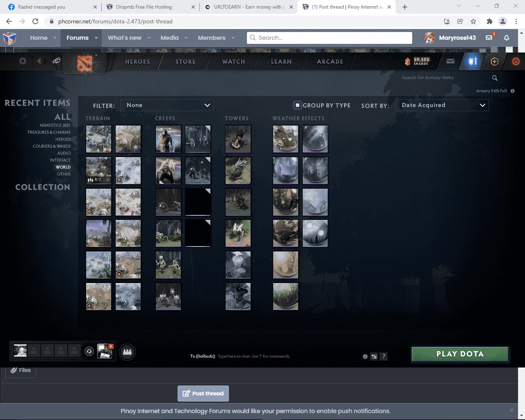Bookmark this page star icon

473,21
